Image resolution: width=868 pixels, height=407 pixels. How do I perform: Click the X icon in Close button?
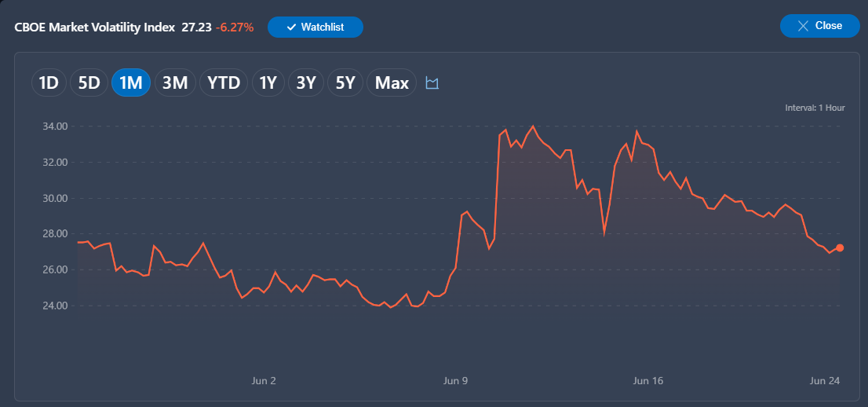[803, 26]
